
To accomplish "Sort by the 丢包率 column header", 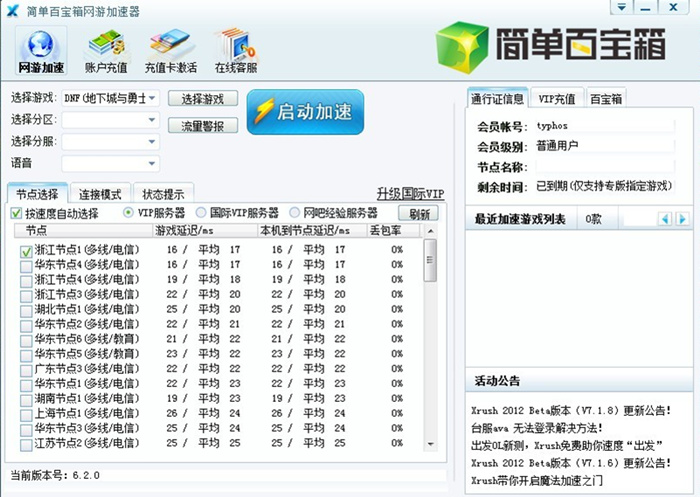I will click(x=393, y=230).
